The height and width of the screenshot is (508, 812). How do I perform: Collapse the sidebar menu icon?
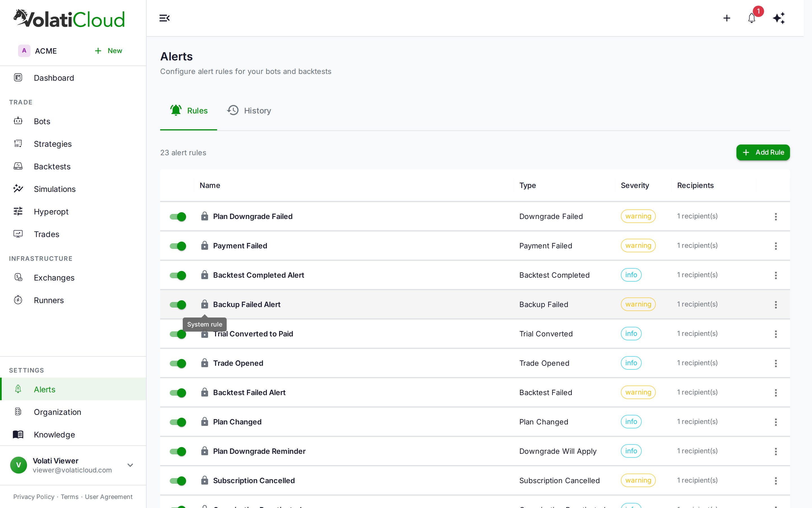point(164,18)
